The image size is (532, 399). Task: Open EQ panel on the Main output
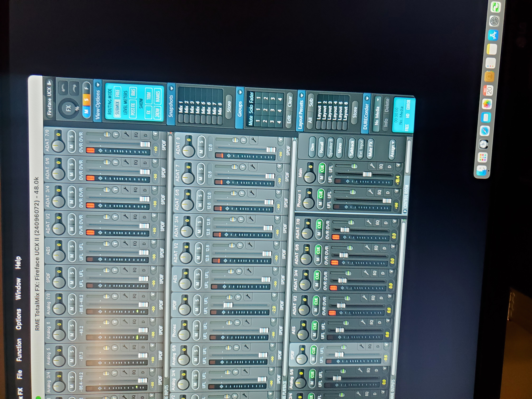point(381,166)
